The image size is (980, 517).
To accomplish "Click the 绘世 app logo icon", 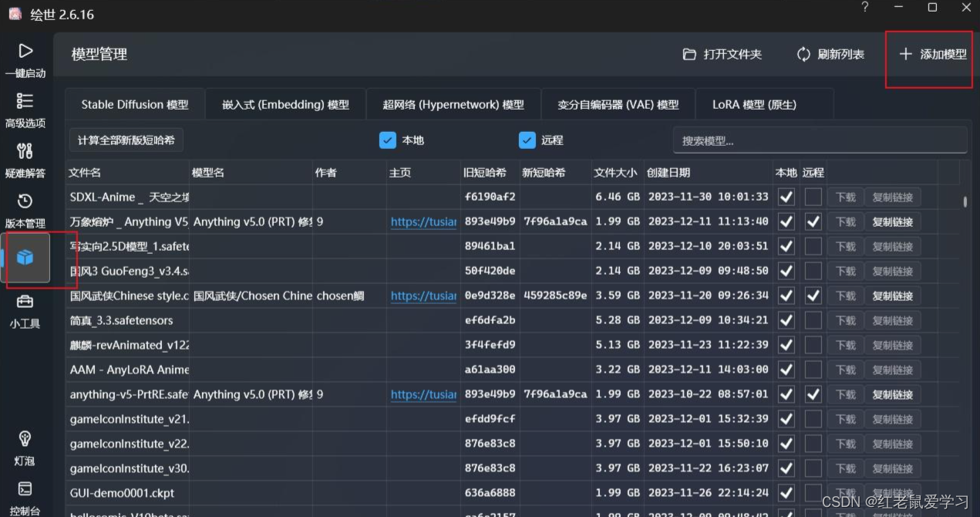I will (x=15, y=14).
